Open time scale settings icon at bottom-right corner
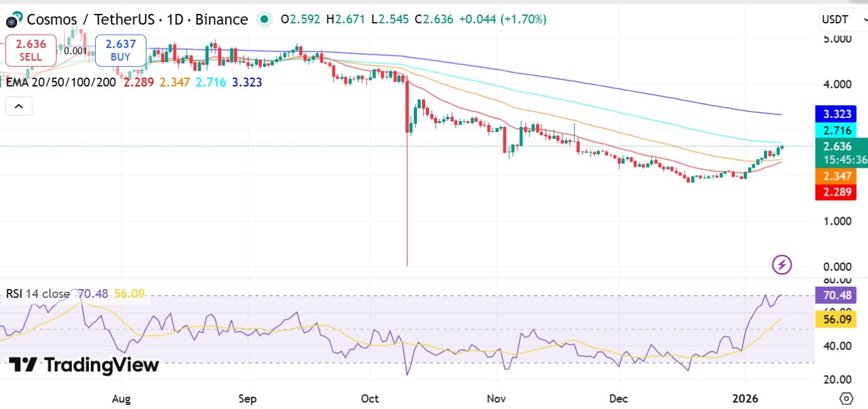 tap(847, 398)
